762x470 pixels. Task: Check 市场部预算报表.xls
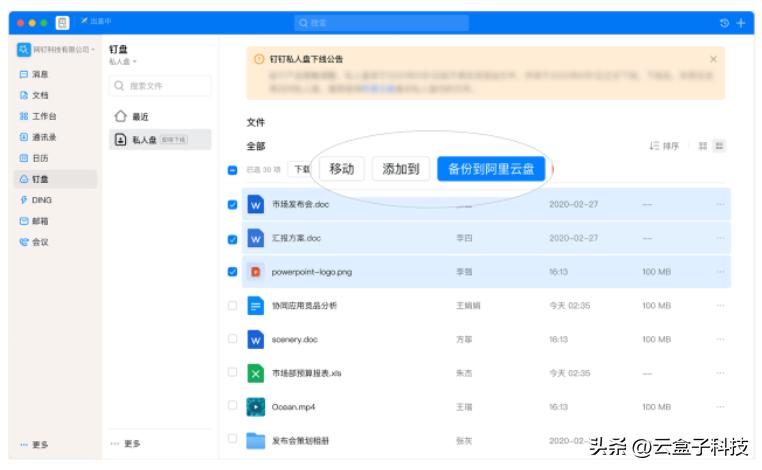pos(232,372)
